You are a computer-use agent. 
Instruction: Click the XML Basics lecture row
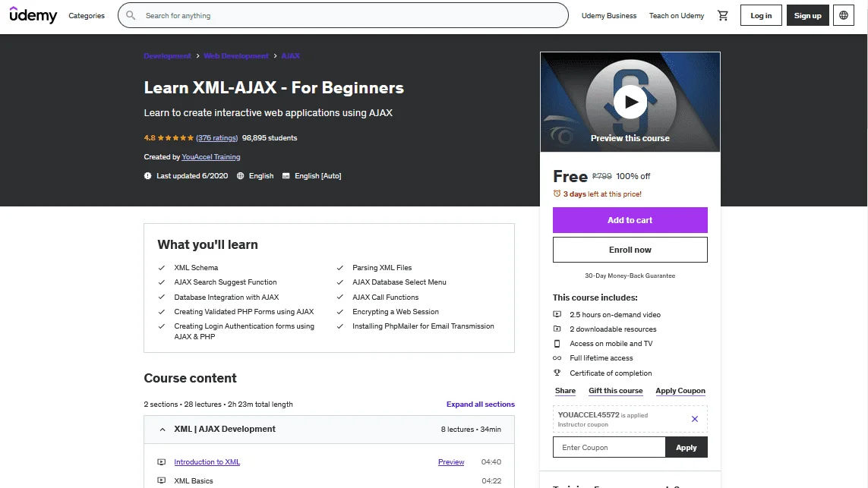(x=329, y=481)
